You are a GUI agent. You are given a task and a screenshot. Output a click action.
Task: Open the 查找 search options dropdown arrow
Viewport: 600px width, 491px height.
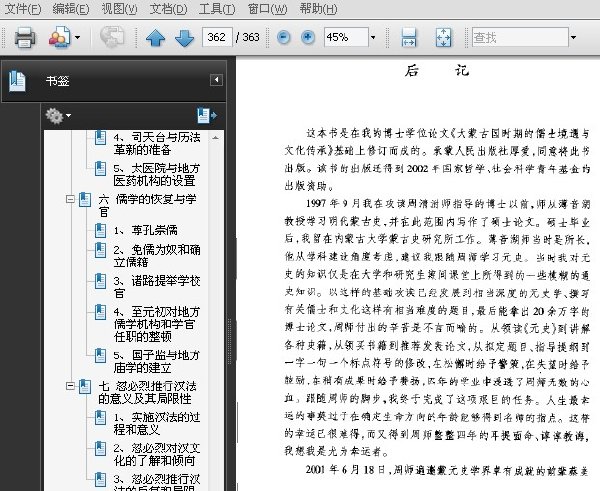[573, 38]
